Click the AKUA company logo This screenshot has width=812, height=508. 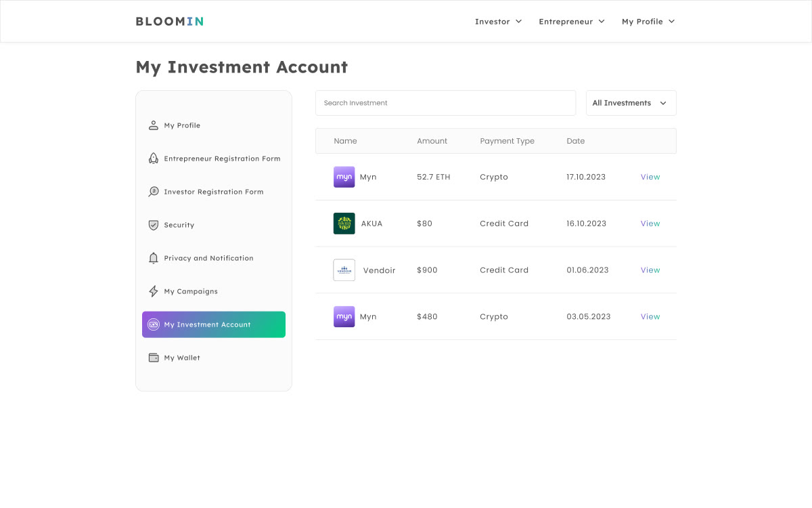point(344,224)
